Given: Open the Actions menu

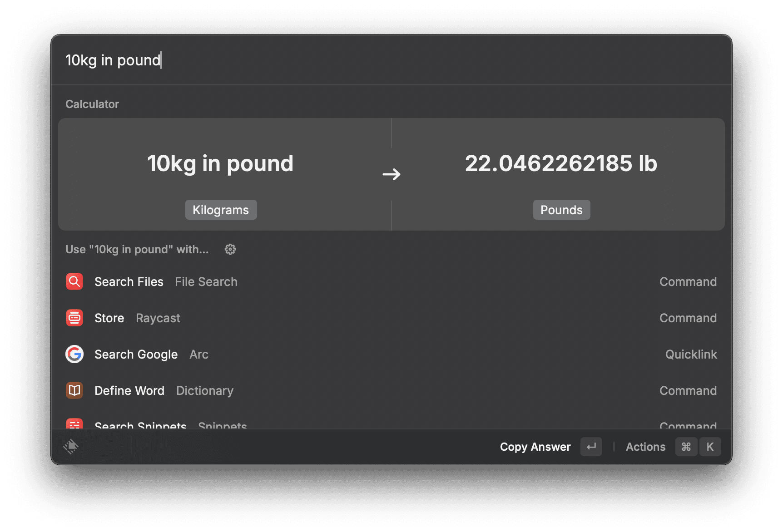Looking at the screenshot, I should coord(645,446).
